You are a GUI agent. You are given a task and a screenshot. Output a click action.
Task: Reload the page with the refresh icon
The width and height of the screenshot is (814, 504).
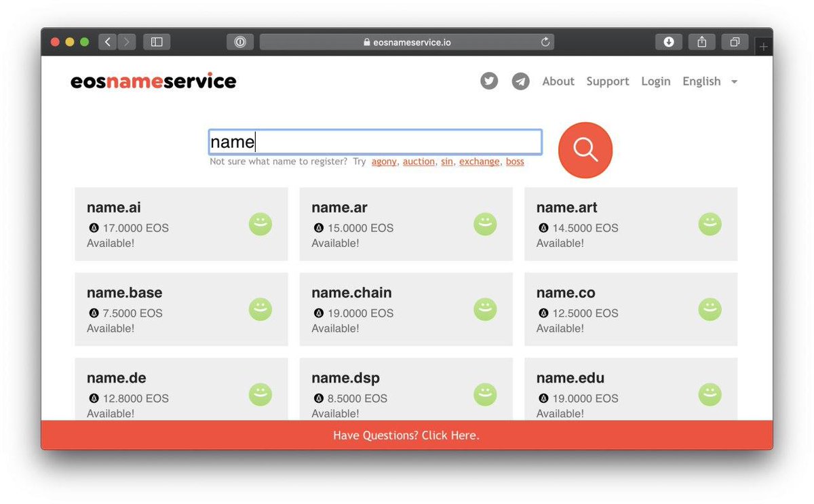(545, 42)
